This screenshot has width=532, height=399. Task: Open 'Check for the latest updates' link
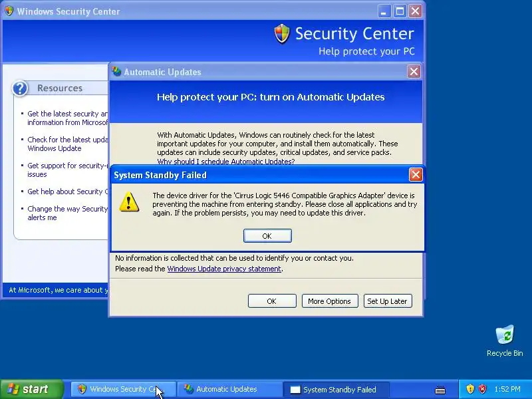[67, 144]
